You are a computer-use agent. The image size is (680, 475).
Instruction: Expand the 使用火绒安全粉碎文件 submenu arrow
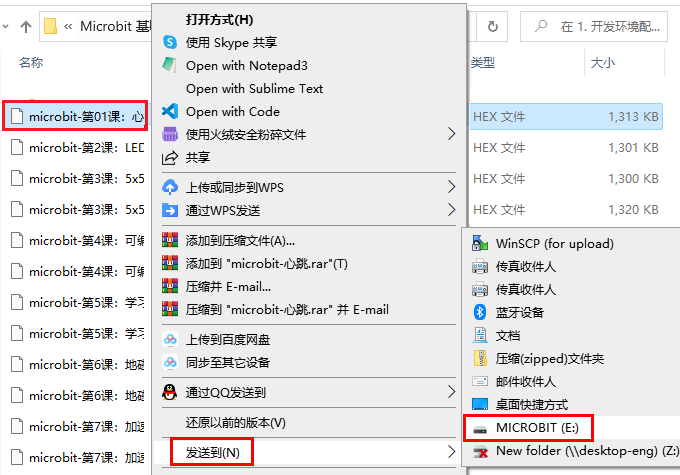[x=451, y=134]
